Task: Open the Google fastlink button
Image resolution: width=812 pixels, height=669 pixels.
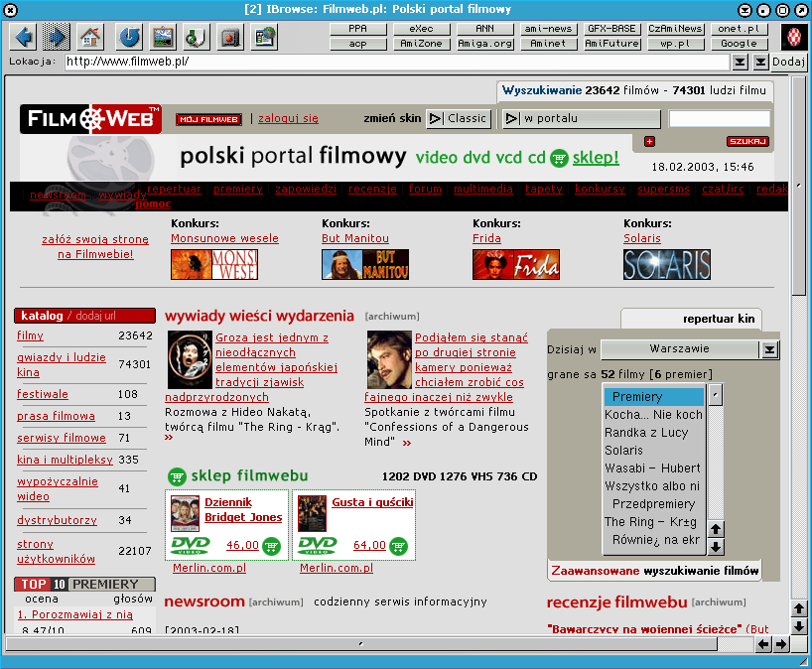Action: (739, 44)
